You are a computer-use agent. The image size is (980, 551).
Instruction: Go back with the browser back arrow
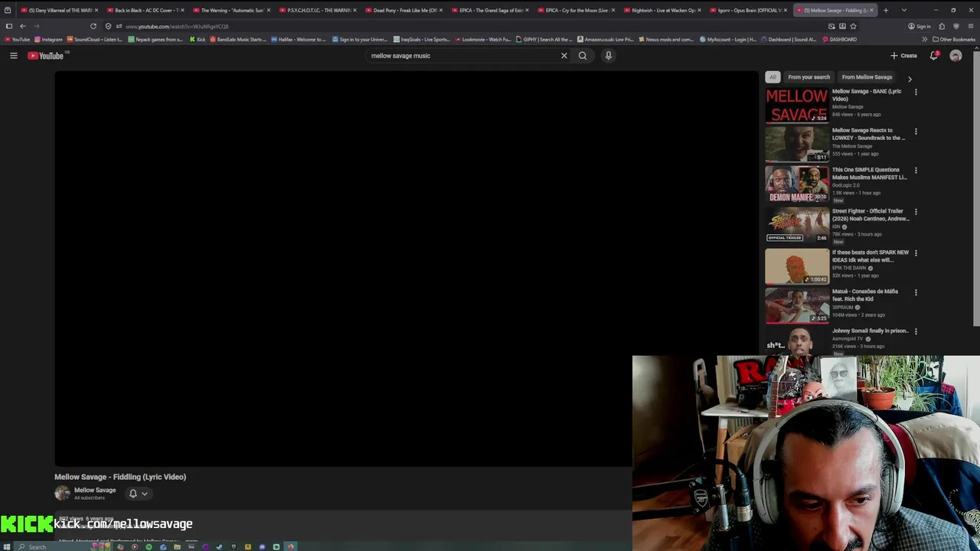(23, 26)
